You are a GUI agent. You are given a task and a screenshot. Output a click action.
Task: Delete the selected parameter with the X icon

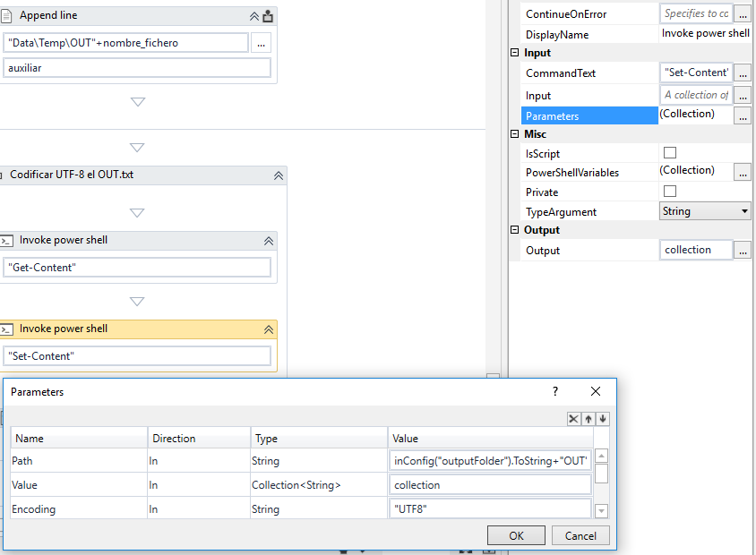point(573,419)
